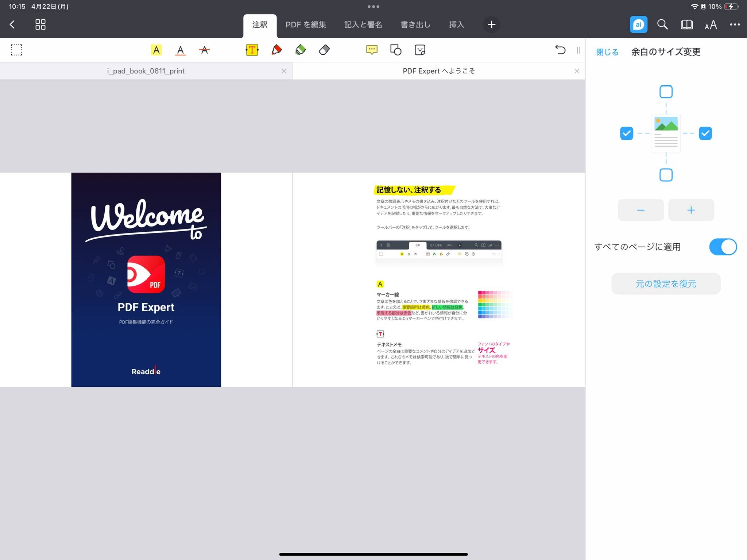Add a new toolbar tab with plus
This screenshot has height=560, width=747.
(492, 24)
